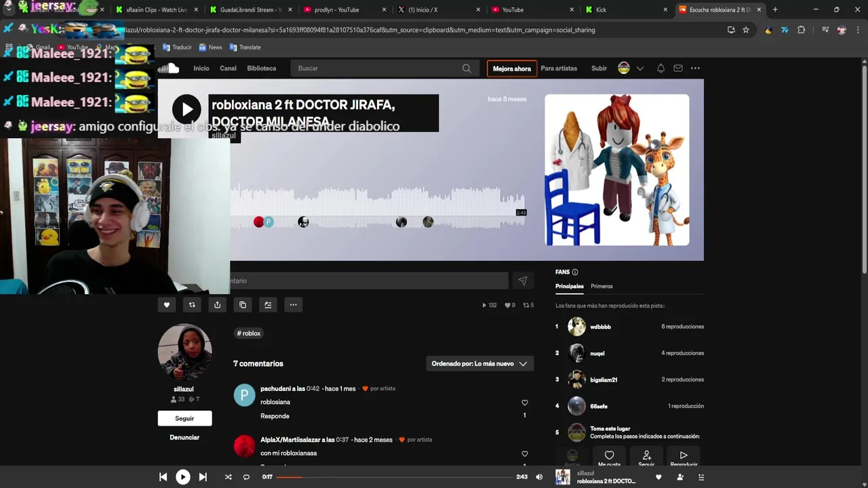Expand the Ordenado por sorting dropdown
Image resolution: width=868 pixels, height=488 pixels.
[479, 364]
